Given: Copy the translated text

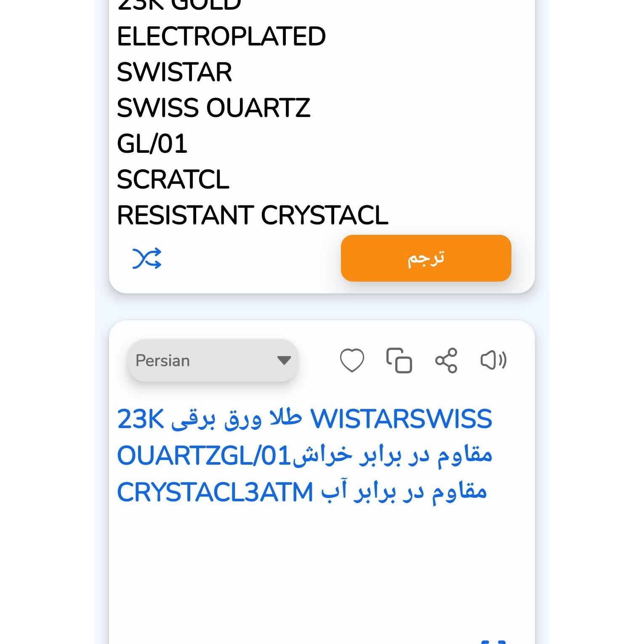Looking at the screenshot, I should pyautogui.click(x=399, y=361).
